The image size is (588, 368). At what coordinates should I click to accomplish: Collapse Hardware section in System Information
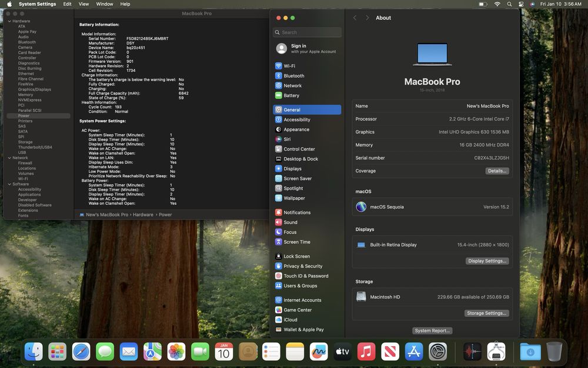(x=9, y=21)
